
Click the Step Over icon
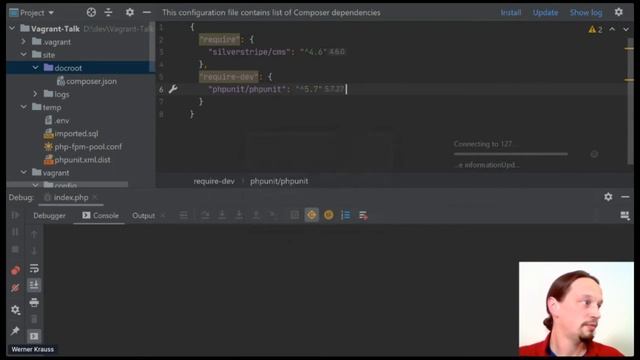205,215
